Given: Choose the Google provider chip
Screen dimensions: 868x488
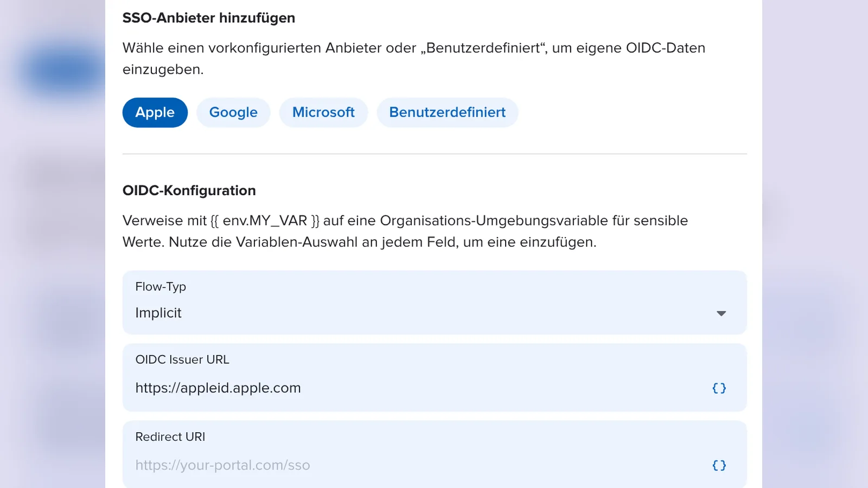Looking at the screenshot, I should (x=233, y=113).
